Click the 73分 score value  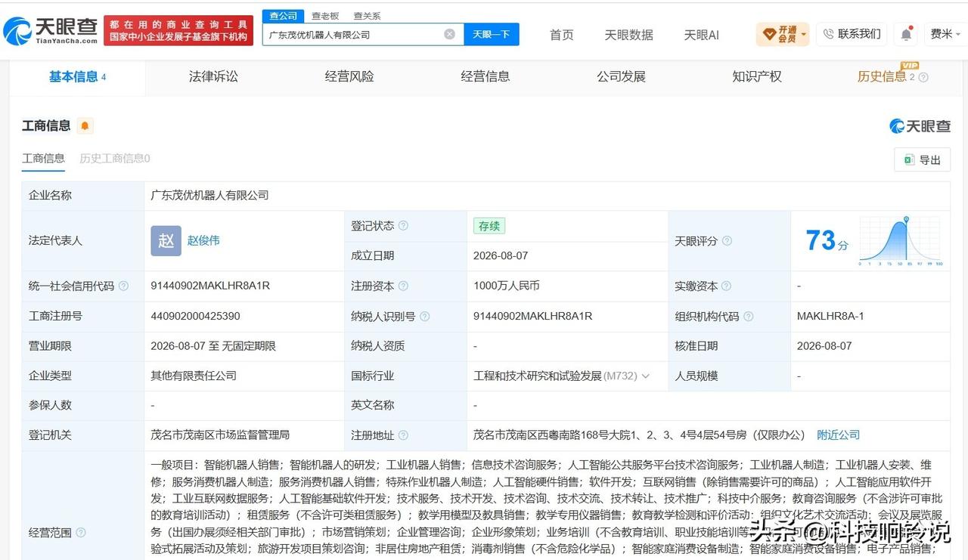click(827, 241)
